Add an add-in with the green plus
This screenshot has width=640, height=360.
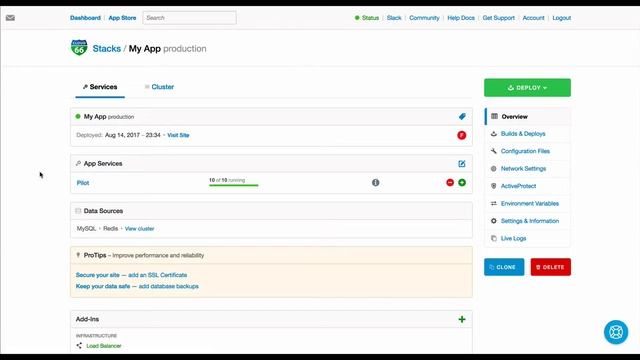(x=462, y=319)
